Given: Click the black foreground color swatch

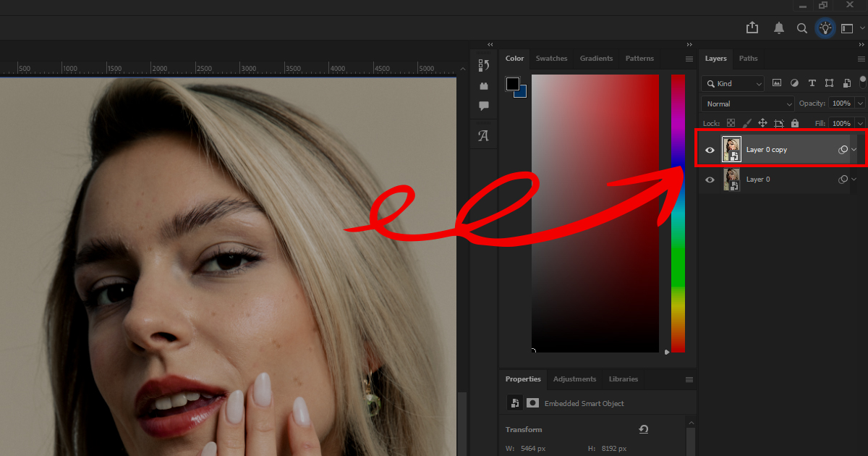Looking at the screenshot, I should point(513,84).
